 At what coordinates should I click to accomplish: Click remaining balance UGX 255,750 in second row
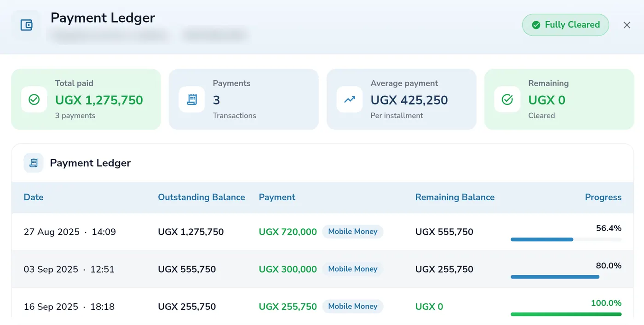tap(444, 269)
